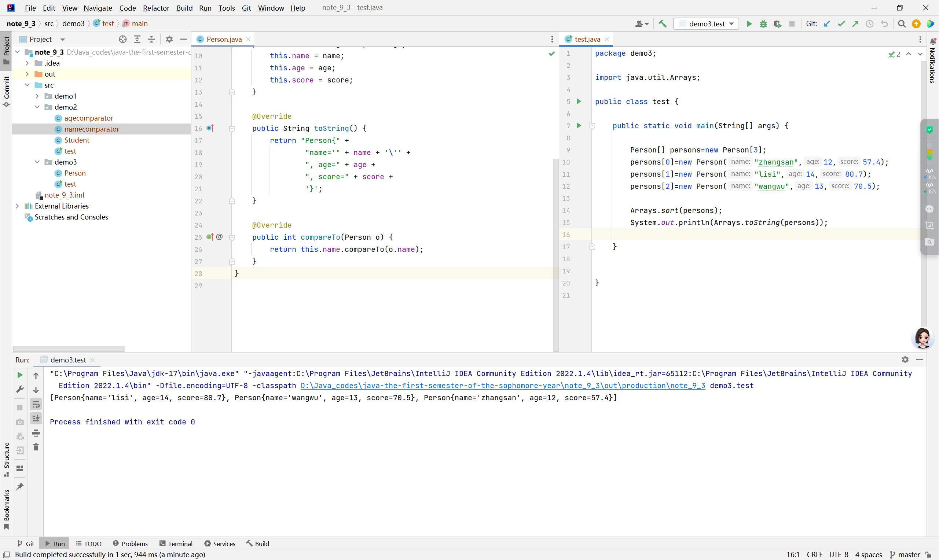
Task: Click the Build project hammer icon
Action: (x=663, y=24)
